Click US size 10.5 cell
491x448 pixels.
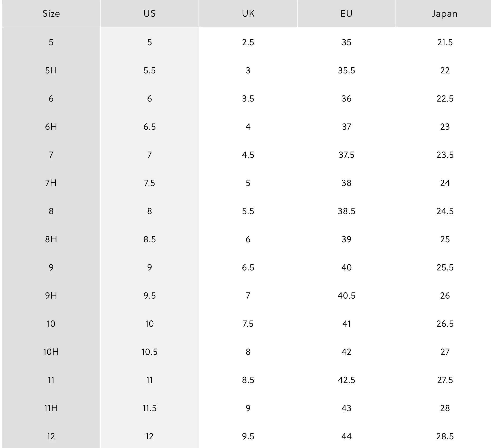[x=150, y=352]
